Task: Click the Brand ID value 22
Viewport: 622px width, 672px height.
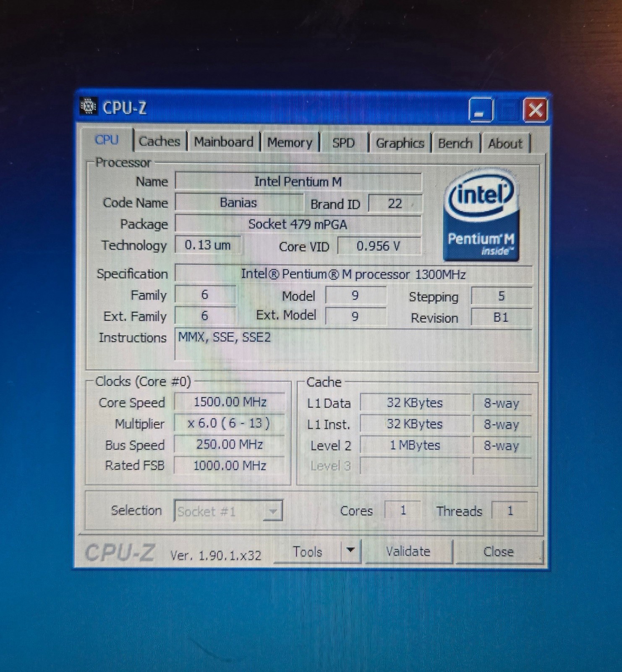Action: tap(395, 204)
